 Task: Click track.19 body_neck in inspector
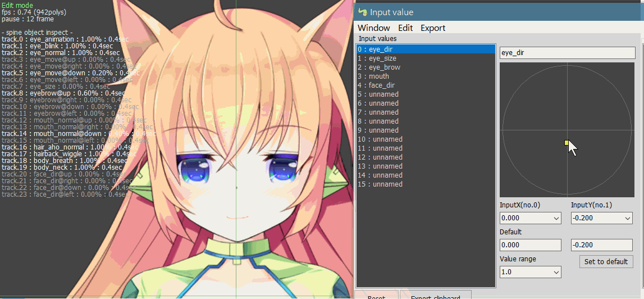point(62,167)
